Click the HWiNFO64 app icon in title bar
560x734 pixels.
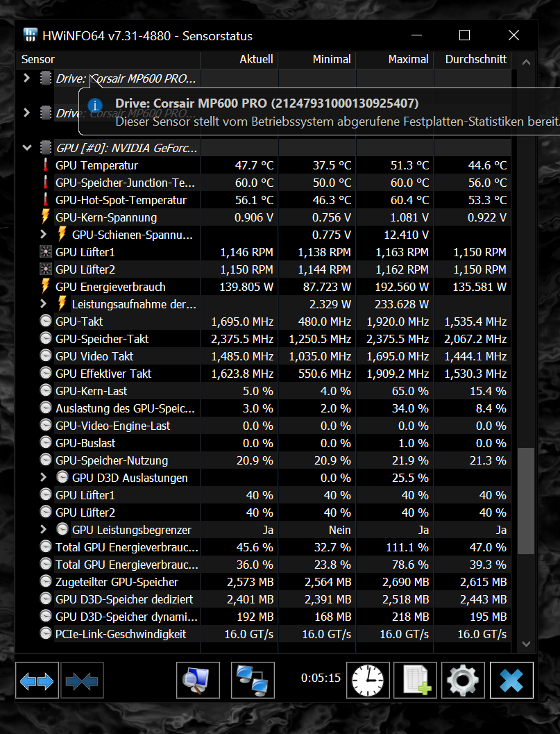[31, 35]
